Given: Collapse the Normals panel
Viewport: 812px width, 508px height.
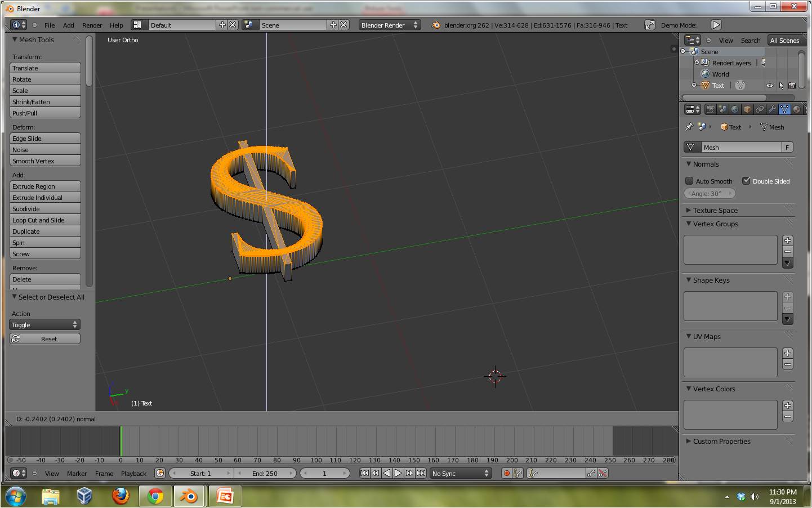Looking at the screenshot, I should click(x=688, y=164).
